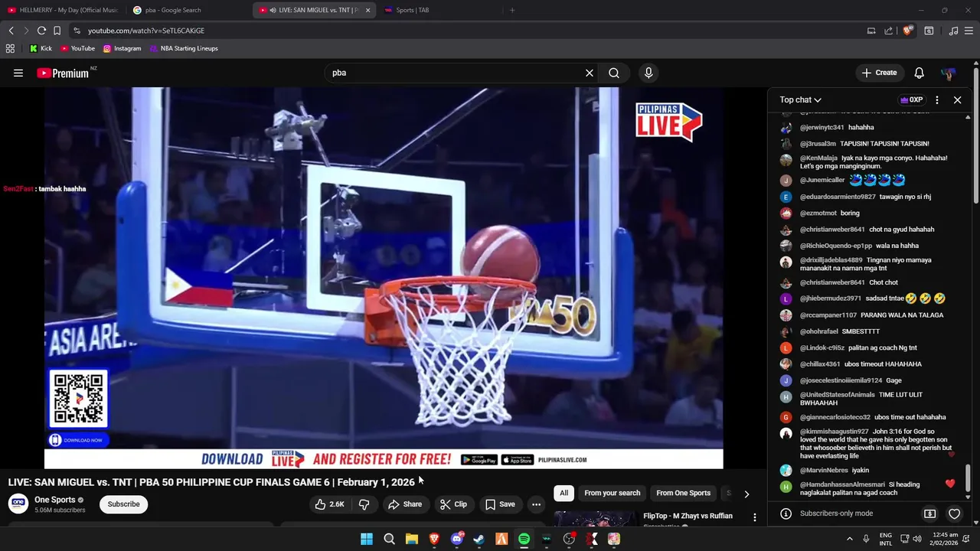The height and width of the screenshot is (551, 980).
Task: Close the live chat panel
Action: (x=957, y=99)
